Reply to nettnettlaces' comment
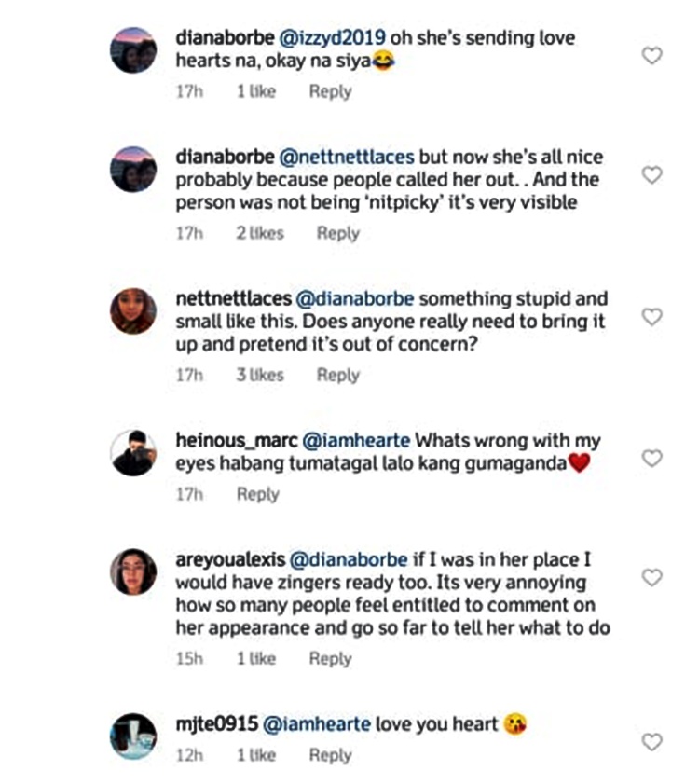Viewport: 699px width, 784px height. 337,375
